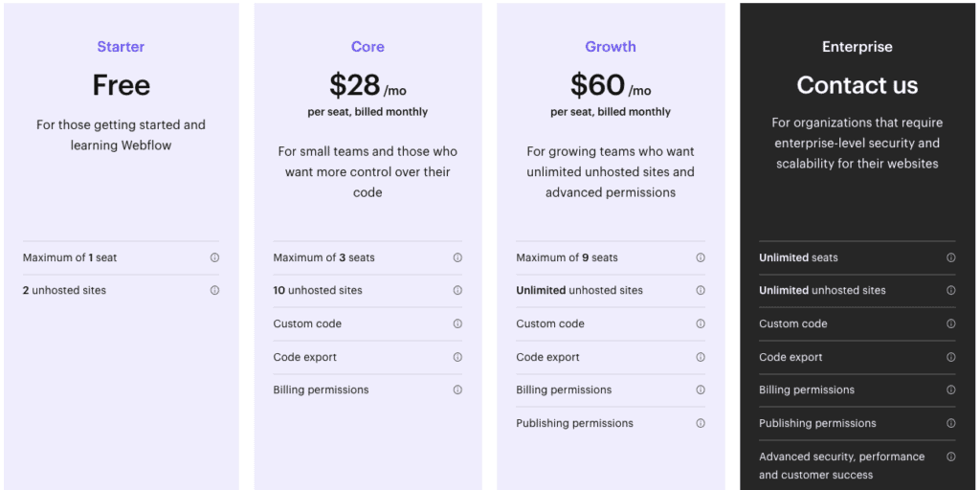Open info icon for Core's 10 unhosted sites
Image resolution: width=980 pixels, height=490 pixels.
(457, 290)
